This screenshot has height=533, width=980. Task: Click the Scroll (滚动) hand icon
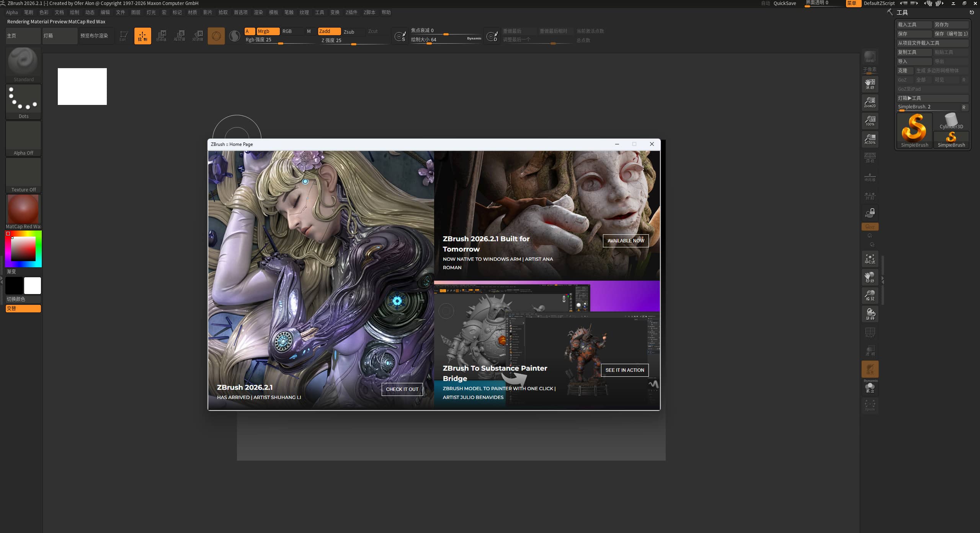[x=870, y=84]
